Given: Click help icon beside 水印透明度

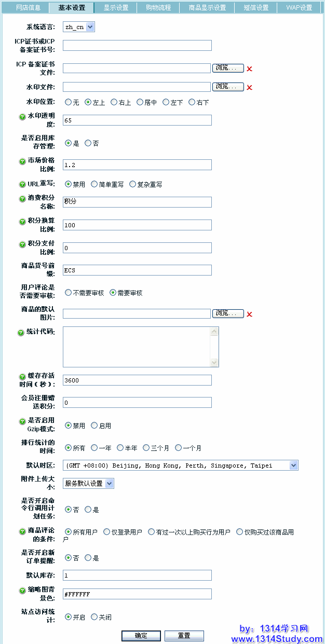Looking at the screenshot, I should (x=22, y=117).
